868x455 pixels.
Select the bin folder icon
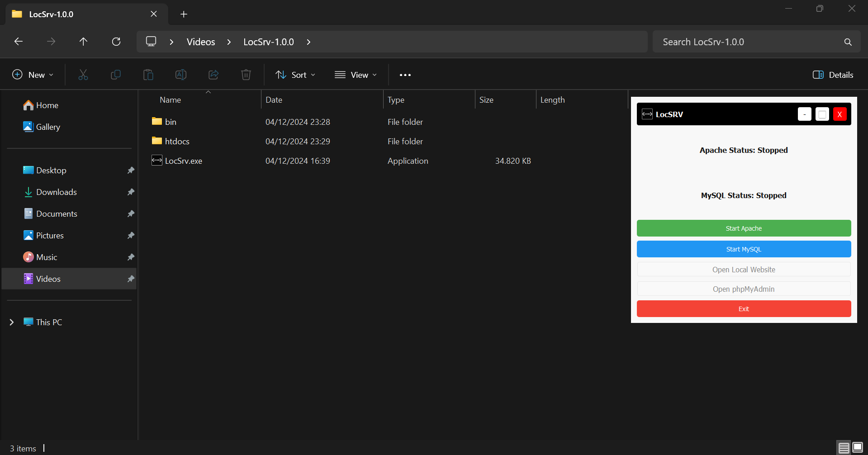tap(157, 121)
